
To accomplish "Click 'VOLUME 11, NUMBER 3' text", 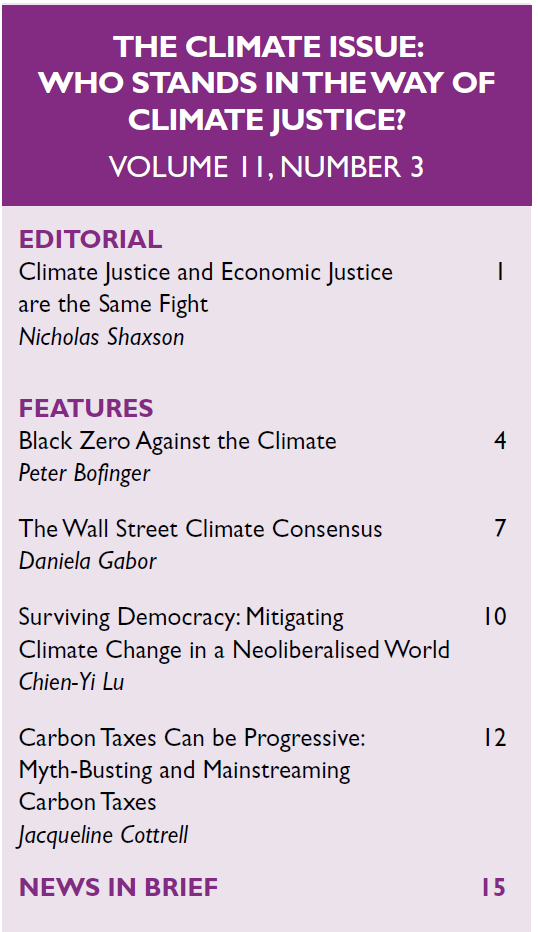I will pyautogui.click(x=267, y=167).
